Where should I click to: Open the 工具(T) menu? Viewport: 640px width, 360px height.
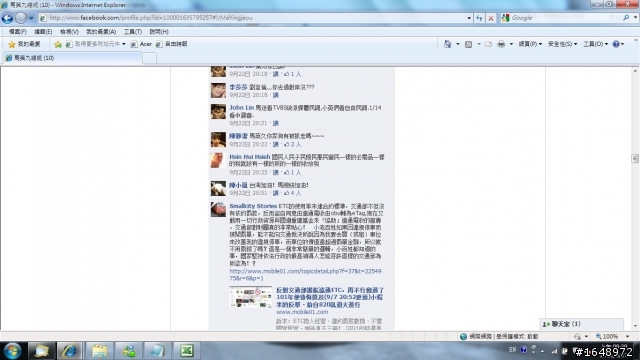(133, 32)
